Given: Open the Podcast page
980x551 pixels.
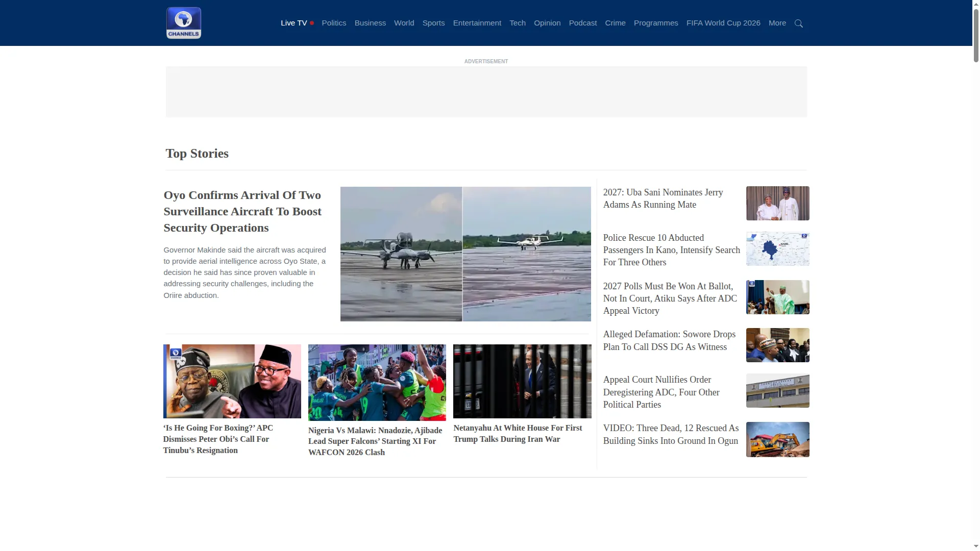Looking at the screenshot, I should click(x=582, y=23).
